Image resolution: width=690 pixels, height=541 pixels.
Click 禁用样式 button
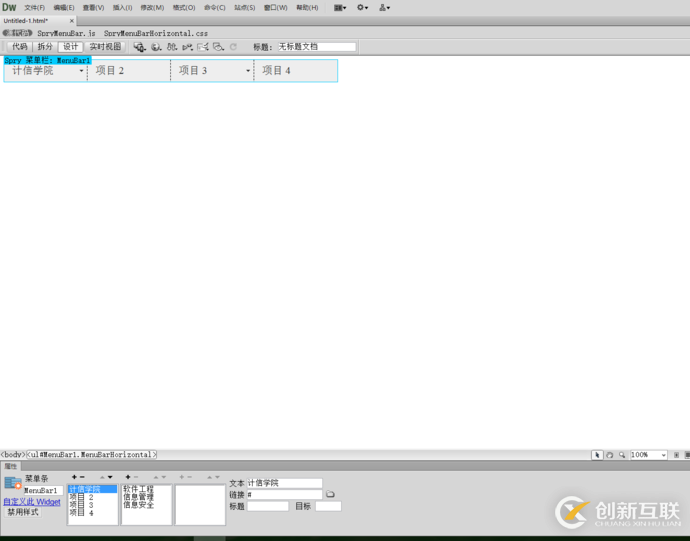click(23, 512)
